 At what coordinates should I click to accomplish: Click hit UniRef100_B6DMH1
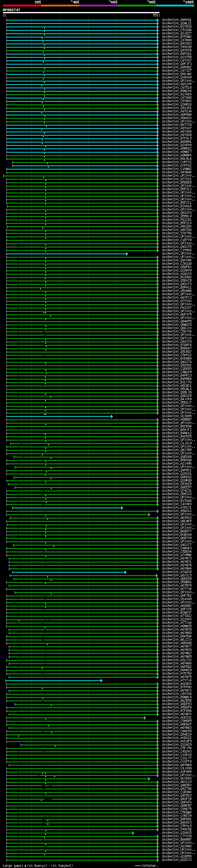click(x=177, y=142)
